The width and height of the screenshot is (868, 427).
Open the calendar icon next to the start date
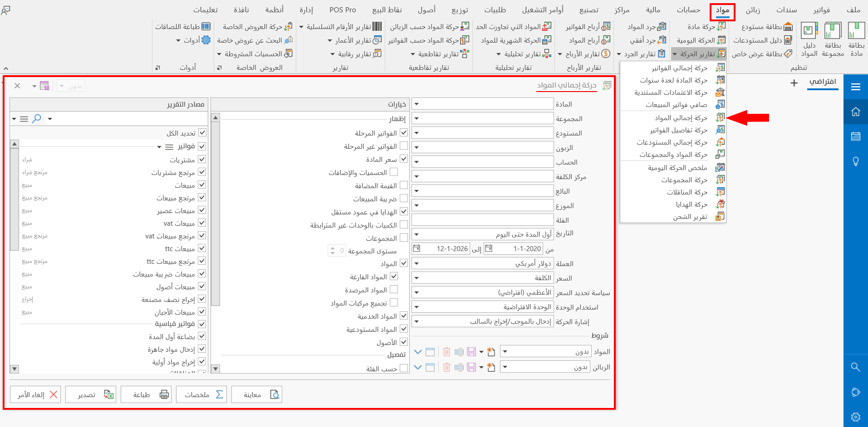point(489,248)
